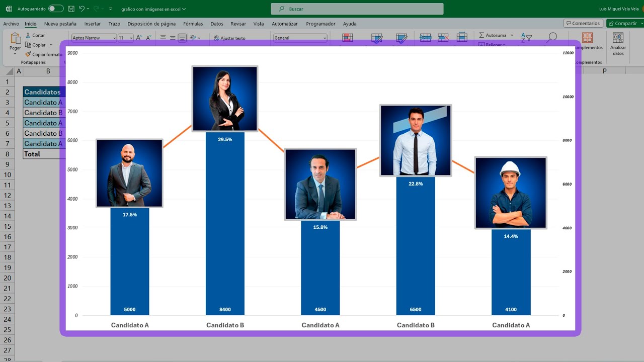This screenshot has width=644, height=362.
Task: Decrease font size with smaller A
Action: click(x=148, y=38)
